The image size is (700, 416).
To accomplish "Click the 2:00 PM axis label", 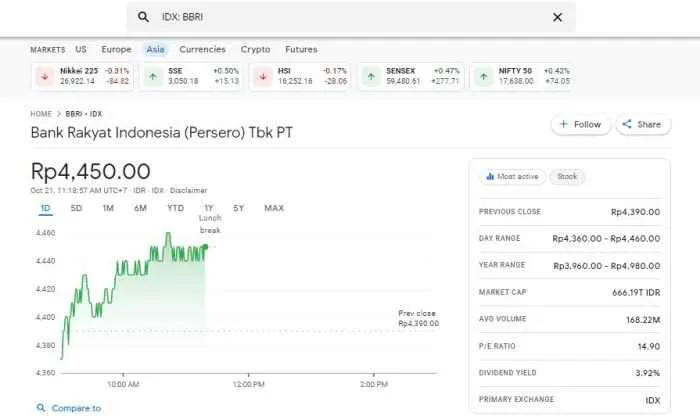I will coord(374,384).
